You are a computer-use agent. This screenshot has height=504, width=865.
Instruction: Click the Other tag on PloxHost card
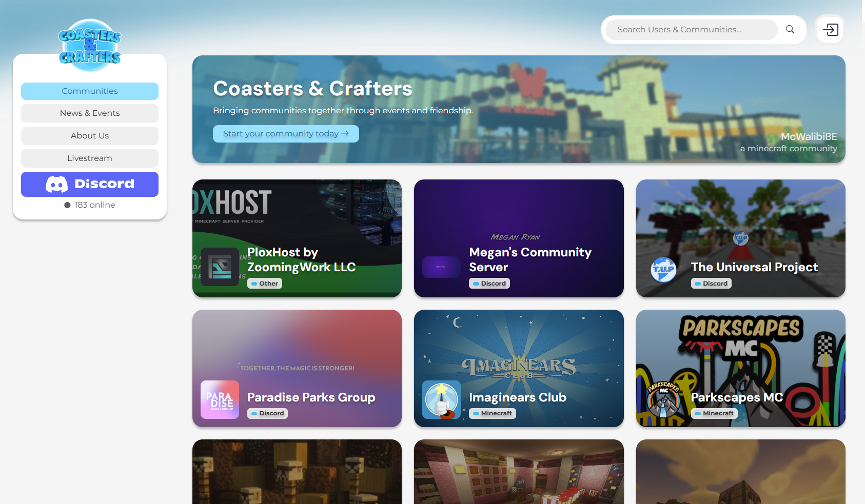click(x=265, y=284)
